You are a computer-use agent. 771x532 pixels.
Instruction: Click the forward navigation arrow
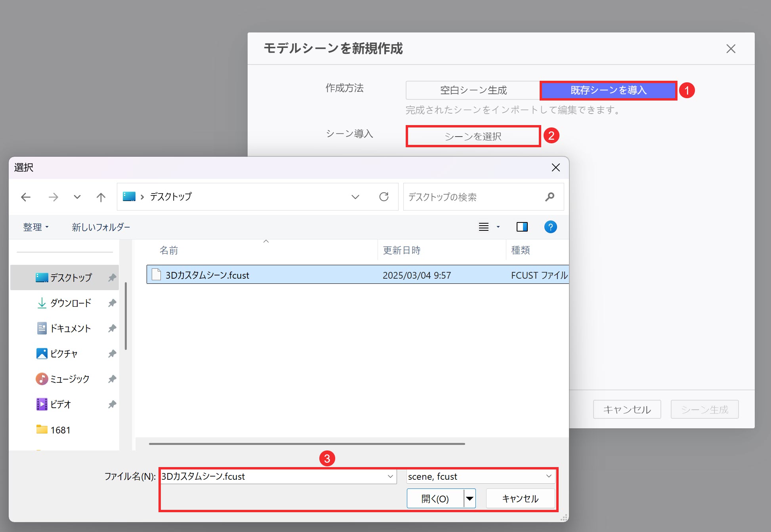pos(53,197)
